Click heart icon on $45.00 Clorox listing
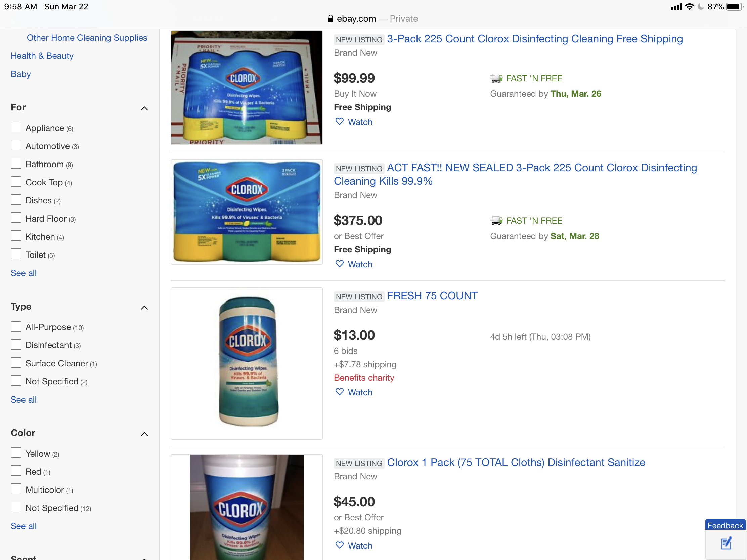 tap(339, 545)
